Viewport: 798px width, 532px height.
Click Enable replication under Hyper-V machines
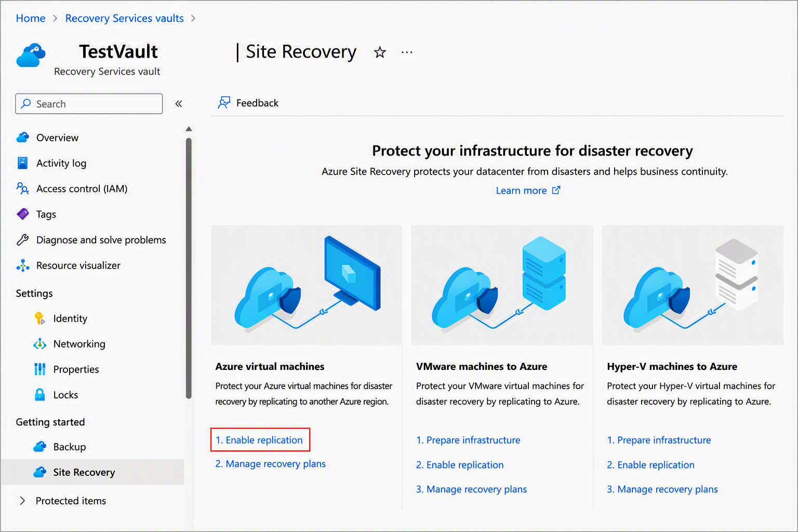point(650,465)
